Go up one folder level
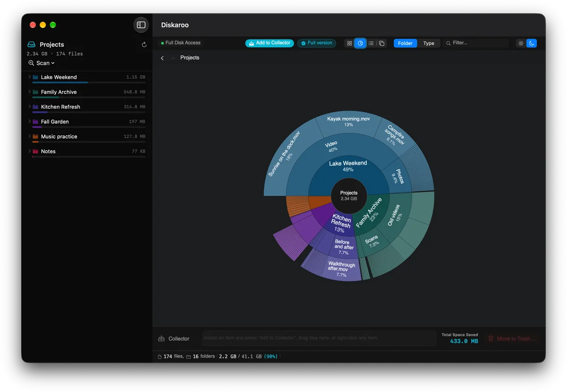Image resolution: width=567 pixels, height=392 pixels. pyautogui.click(x=172, y=58)
